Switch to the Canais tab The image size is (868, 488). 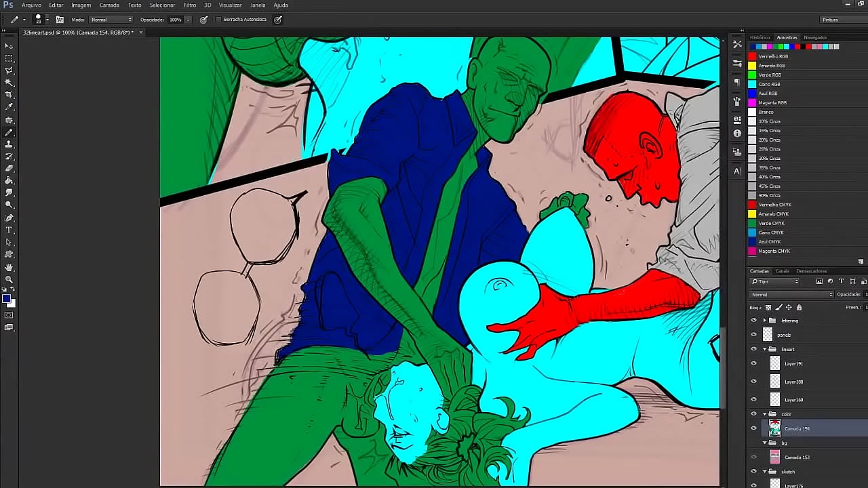tap(782, 270)
